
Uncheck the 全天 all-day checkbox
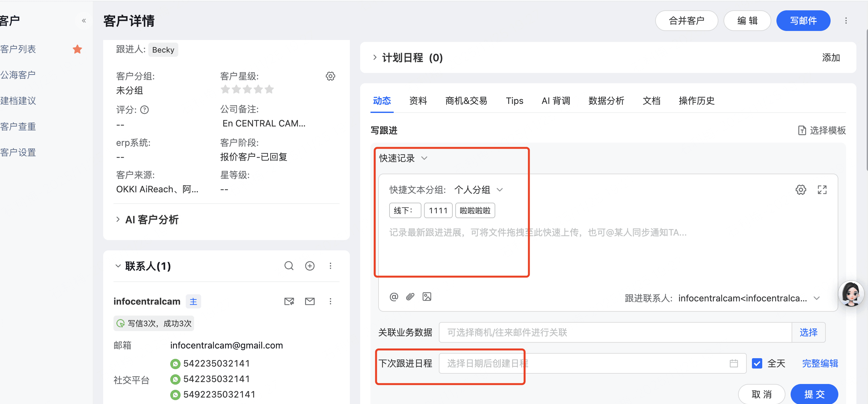click(x=757, y=364)
